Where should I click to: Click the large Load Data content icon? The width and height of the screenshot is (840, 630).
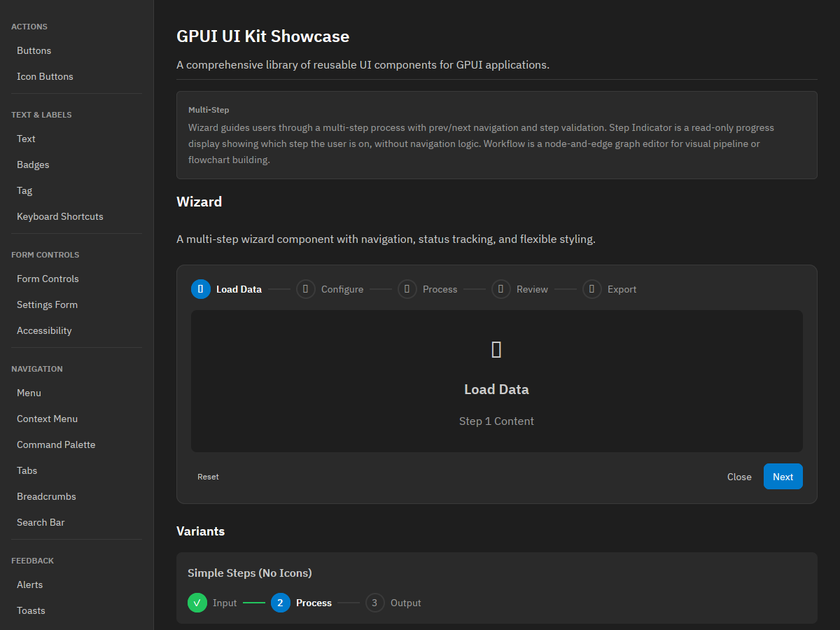coord(496,350)
